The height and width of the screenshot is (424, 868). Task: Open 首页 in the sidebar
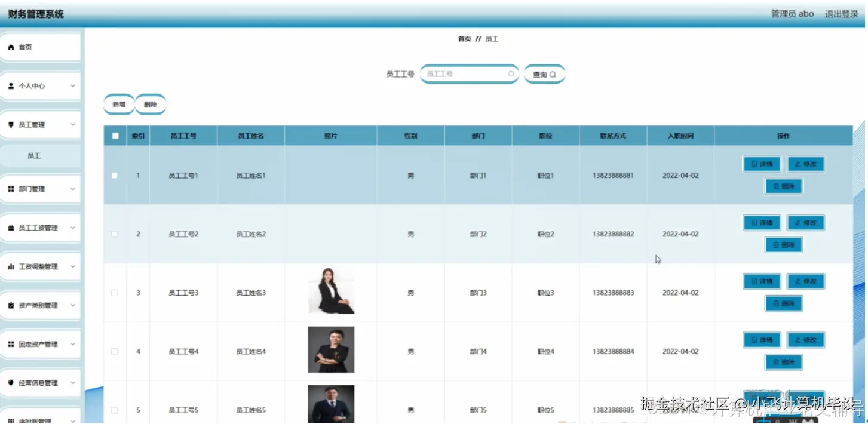[40, 47]
